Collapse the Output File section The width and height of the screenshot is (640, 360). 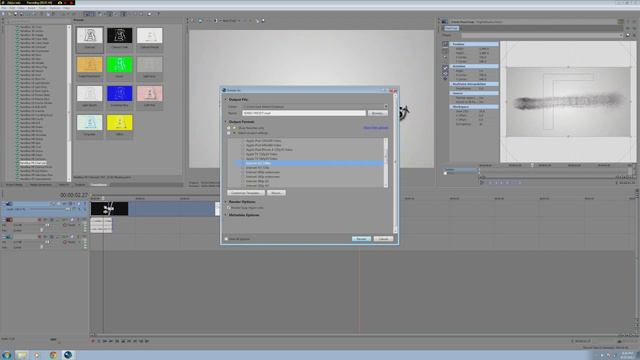(225, 99)
